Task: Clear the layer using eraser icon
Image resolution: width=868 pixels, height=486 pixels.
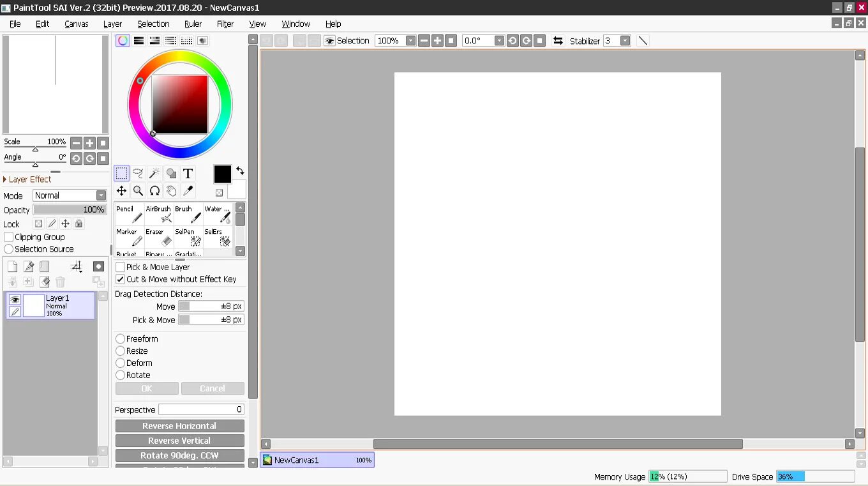Action: [x=44, y=282]
